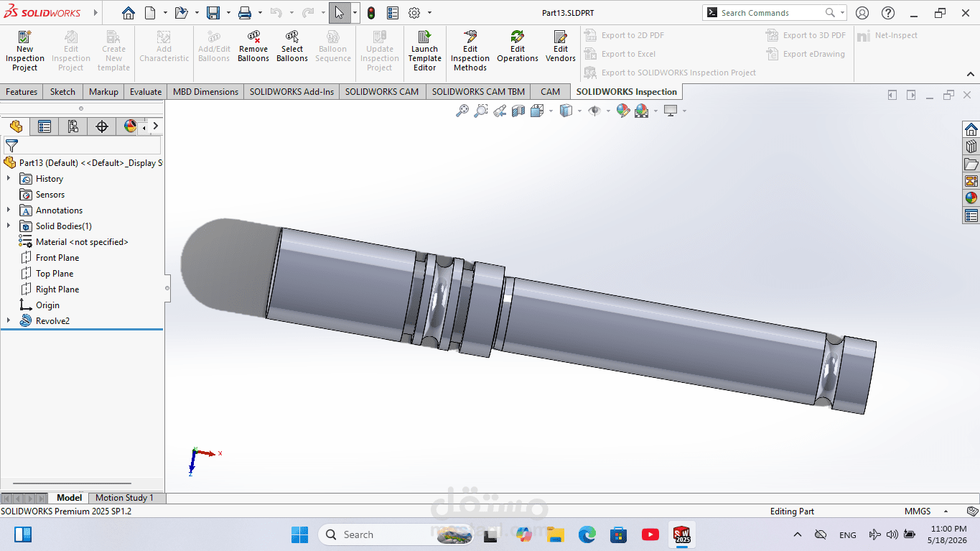Open Launch Template Editor
This screenshot has height=551, width=980.
[425, 50]
